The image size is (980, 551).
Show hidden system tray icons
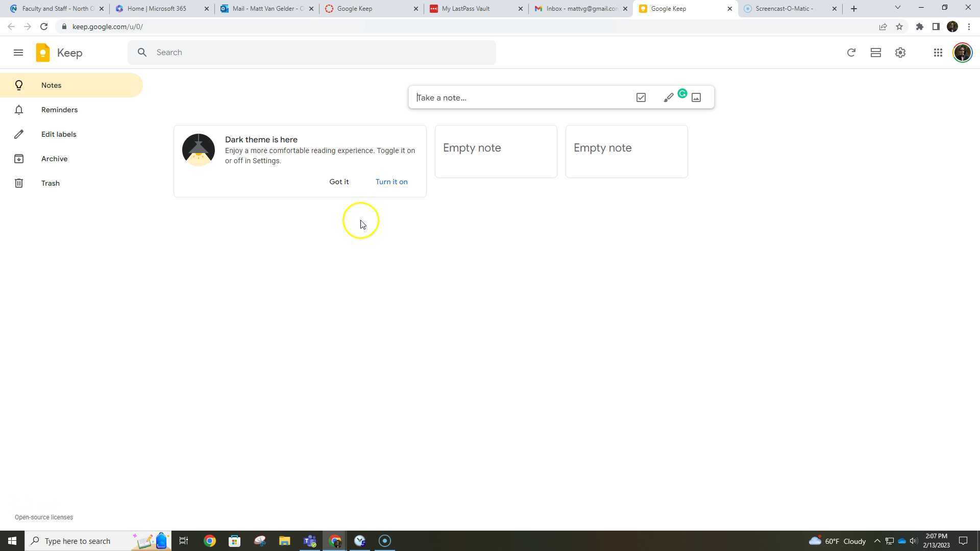click(877, 541)
